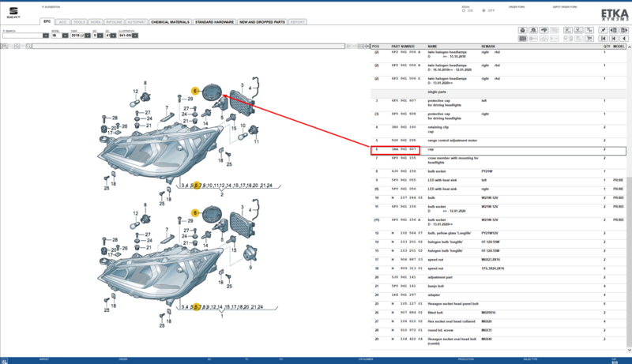Select 'LED with heat sink' left row
632x364 pixels.
click(498, 180)
